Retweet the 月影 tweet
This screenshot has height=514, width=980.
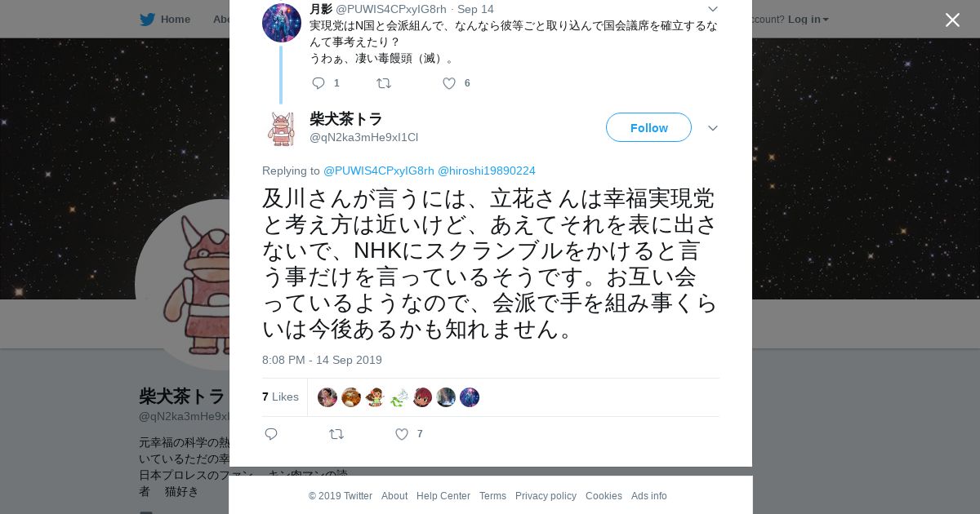click(384, 83)
